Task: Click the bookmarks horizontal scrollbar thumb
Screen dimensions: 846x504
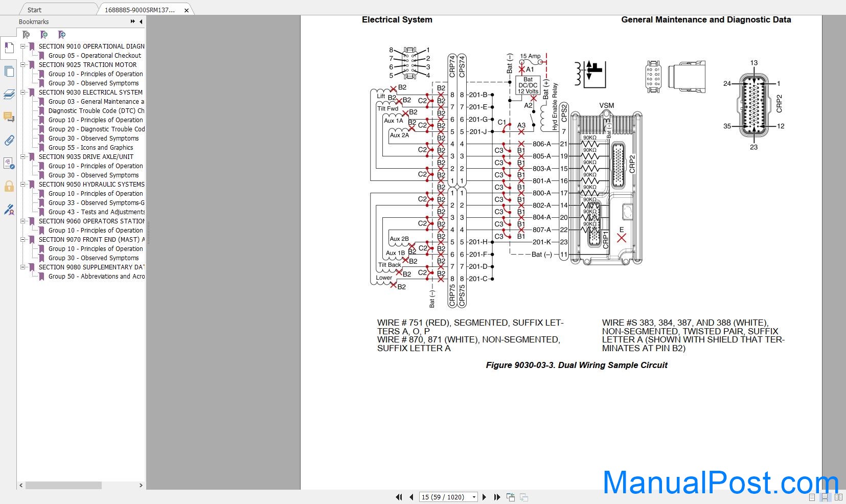Action: (63, 485)
